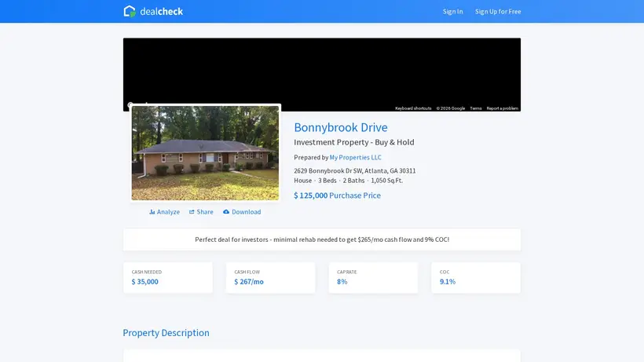Select the Cash Flow $ 267/mo card
644x362 pixels.
(271, 277)
